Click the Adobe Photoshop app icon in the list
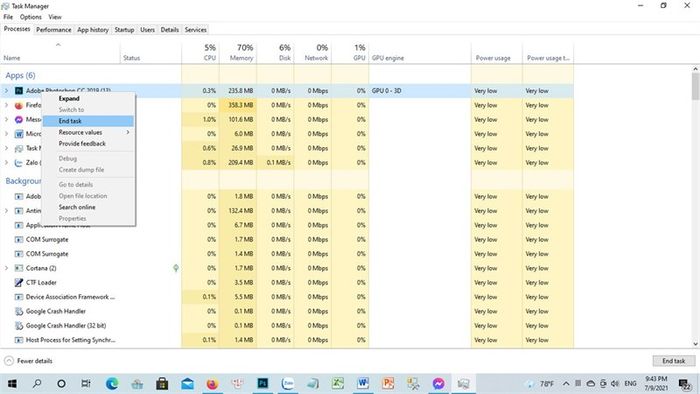Viewport: 700px width, 394px height. point(19,91)
